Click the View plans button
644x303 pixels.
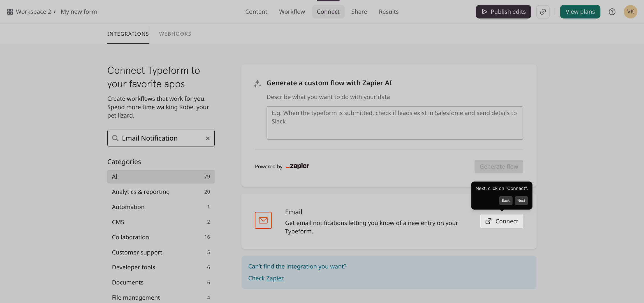[580, 12]
